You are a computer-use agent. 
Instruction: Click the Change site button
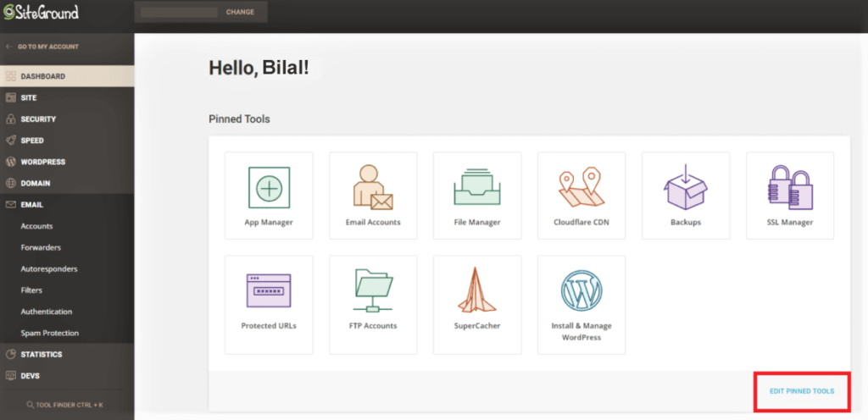point(240,12)
